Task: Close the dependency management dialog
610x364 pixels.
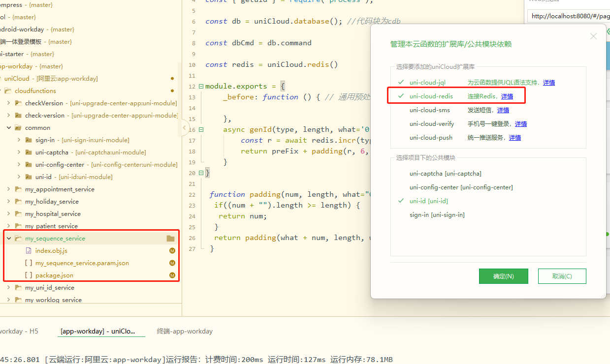Action: click(593, 36)
